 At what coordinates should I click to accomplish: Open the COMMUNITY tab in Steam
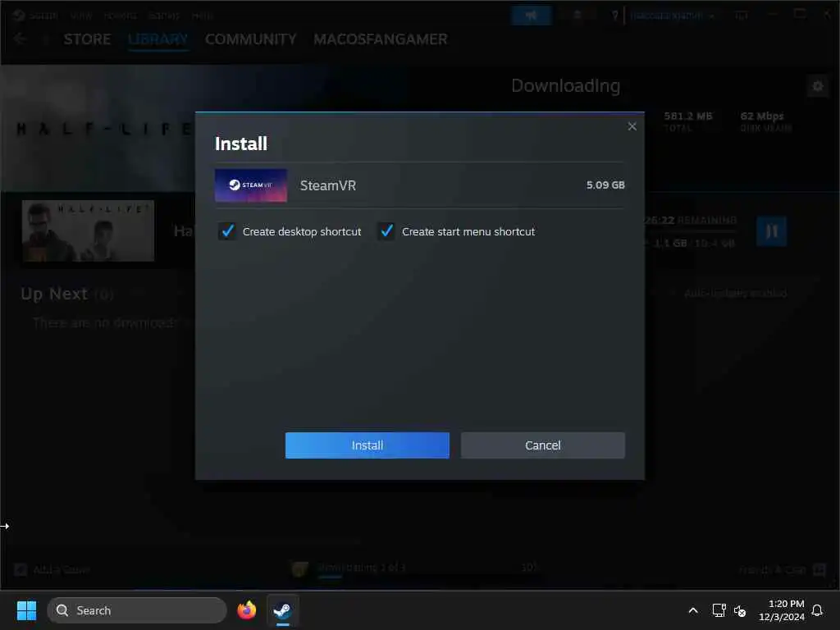pos(251,39)
